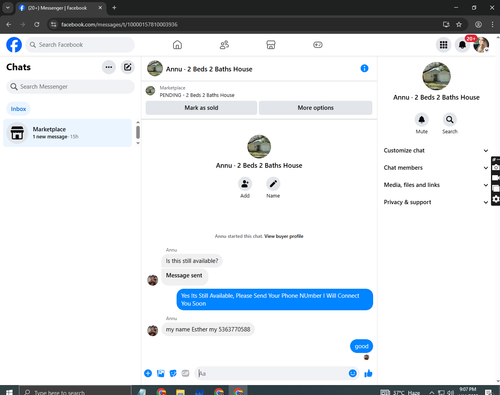Viewport: 500px width, 395px height.
Task: Send a thumbs-up like
Action: pos(368,373)
